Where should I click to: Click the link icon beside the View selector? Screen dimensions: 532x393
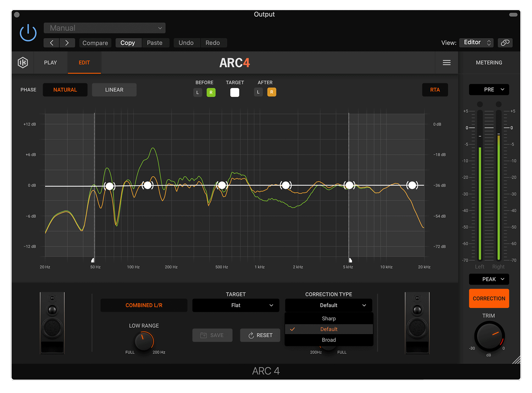505,43
